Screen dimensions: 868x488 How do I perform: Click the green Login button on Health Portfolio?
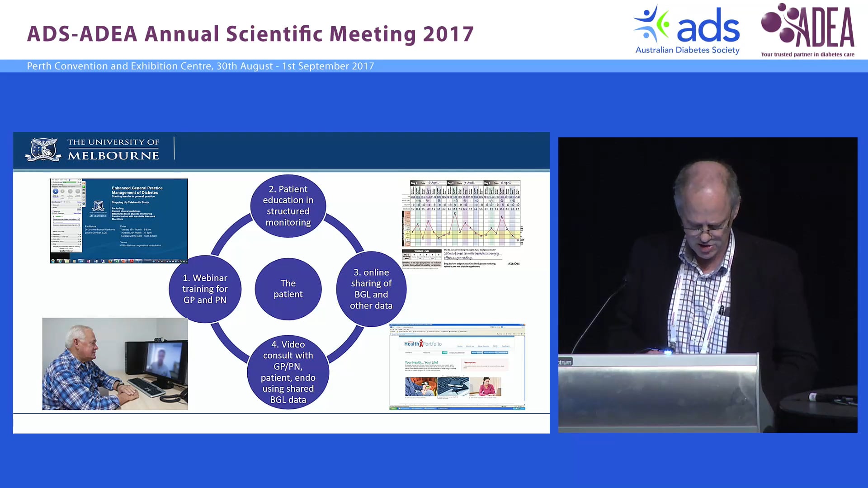[444, 353]
